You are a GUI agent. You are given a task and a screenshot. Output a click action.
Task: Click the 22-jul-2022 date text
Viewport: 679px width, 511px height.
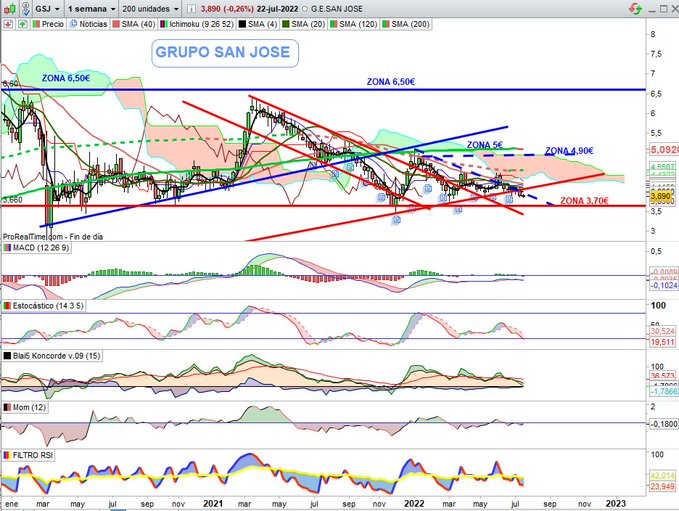(277, 9)
